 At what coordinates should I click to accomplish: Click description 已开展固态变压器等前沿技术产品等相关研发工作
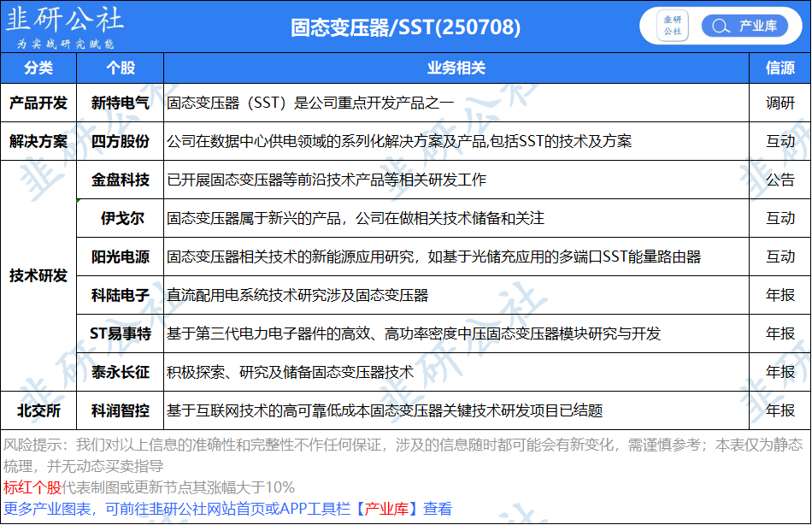(327, 180)
